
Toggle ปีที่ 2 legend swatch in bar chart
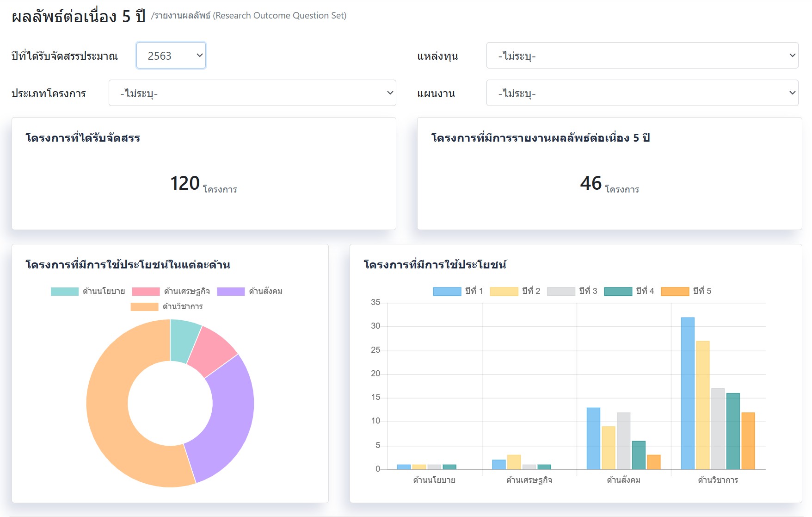[x=504, y=291]
